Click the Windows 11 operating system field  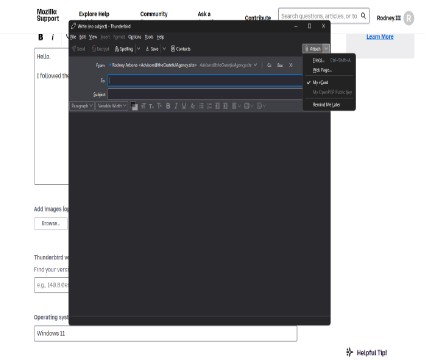coord(166,333)
